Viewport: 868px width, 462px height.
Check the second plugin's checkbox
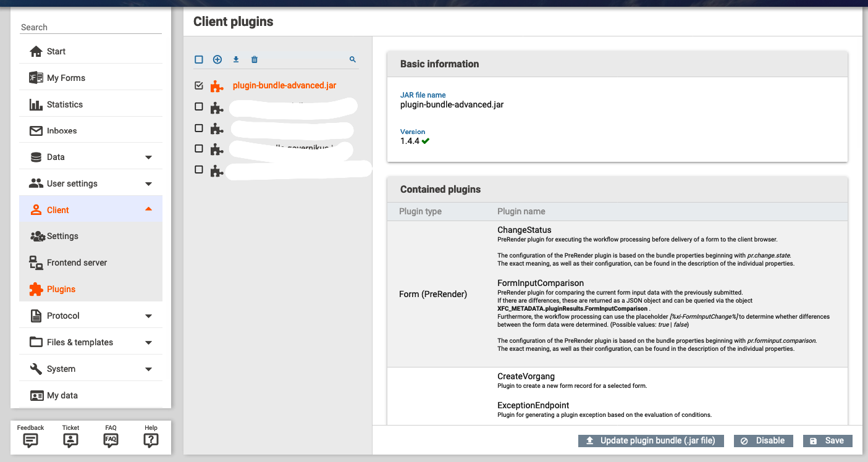199,107
